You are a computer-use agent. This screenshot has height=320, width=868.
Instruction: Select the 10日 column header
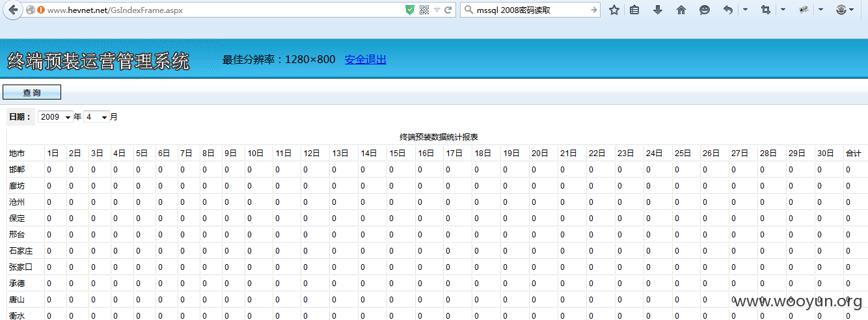[x=255, y=153]
